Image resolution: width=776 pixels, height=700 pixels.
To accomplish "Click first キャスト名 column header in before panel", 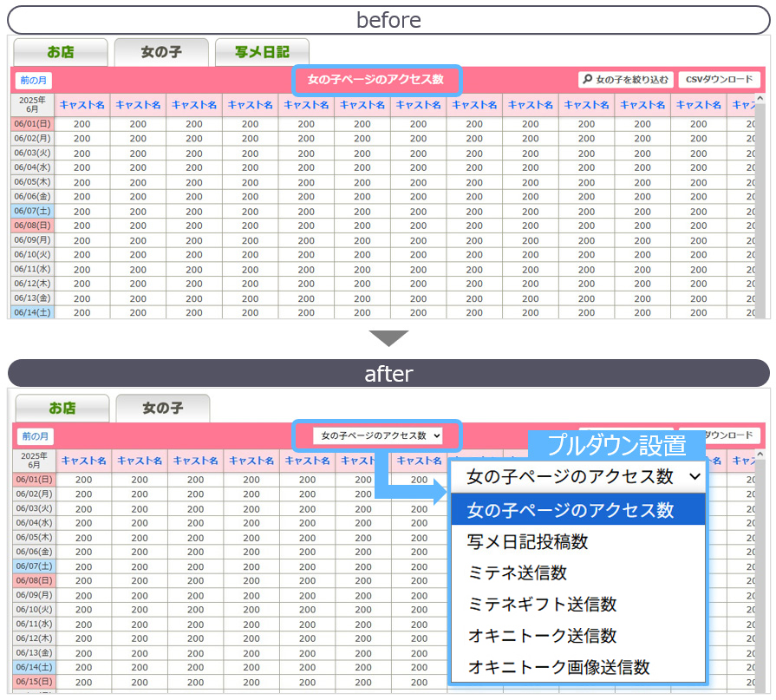I will point(82,105).
